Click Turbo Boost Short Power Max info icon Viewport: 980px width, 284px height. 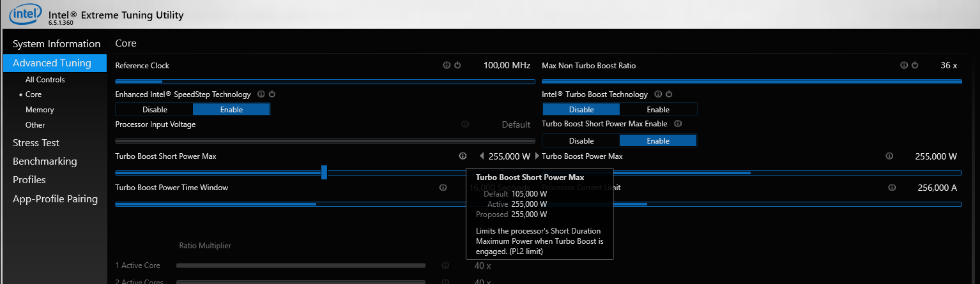click(462, 156)
